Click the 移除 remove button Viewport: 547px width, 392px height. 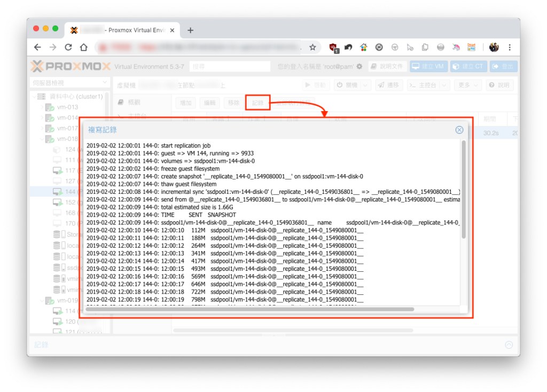click(x=233, y=103)
